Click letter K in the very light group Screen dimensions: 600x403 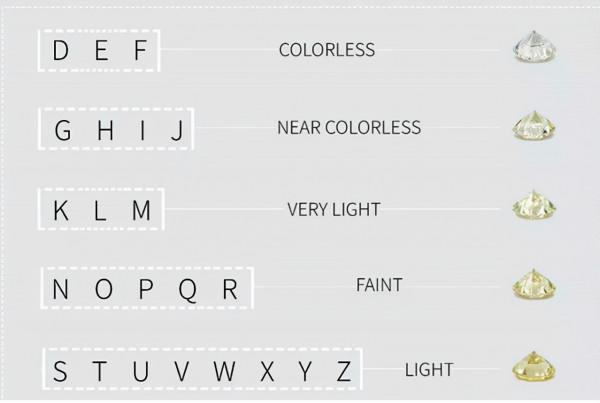pos(61,211)
